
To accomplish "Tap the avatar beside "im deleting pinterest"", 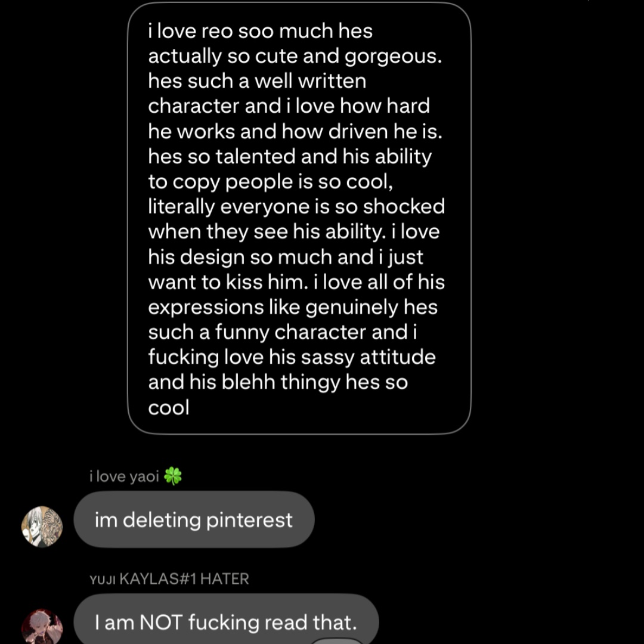I will click(x=42, y=526).
